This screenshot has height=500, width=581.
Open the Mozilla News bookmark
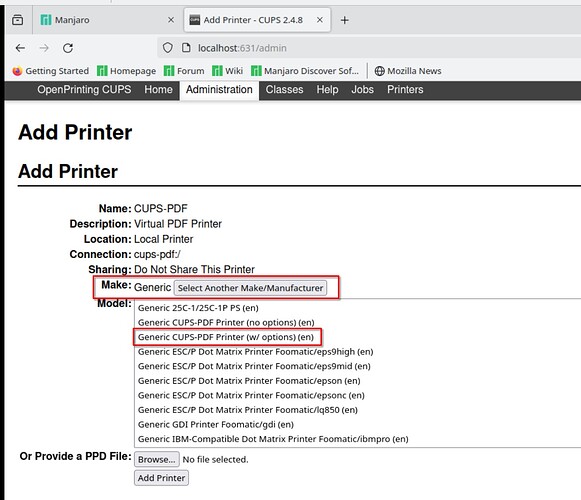click(408, 71)
